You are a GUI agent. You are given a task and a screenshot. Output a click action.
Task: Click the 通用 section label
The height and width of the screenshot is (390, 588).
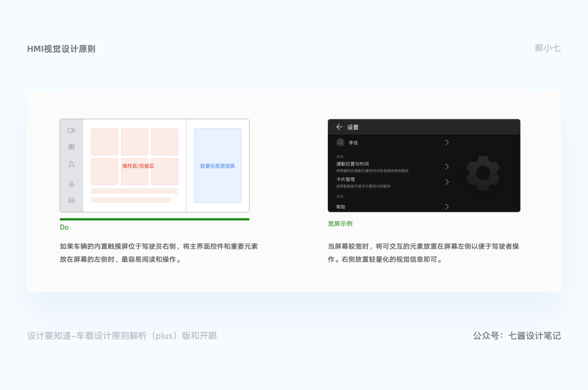click(340, 157)
